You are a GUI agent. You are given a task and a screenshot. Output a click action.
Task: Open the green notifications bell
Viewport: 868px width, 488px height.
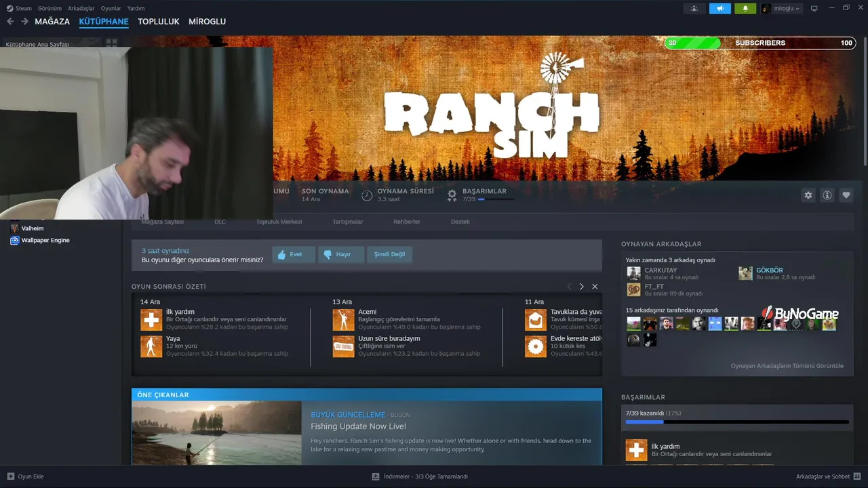click(746, 8)
